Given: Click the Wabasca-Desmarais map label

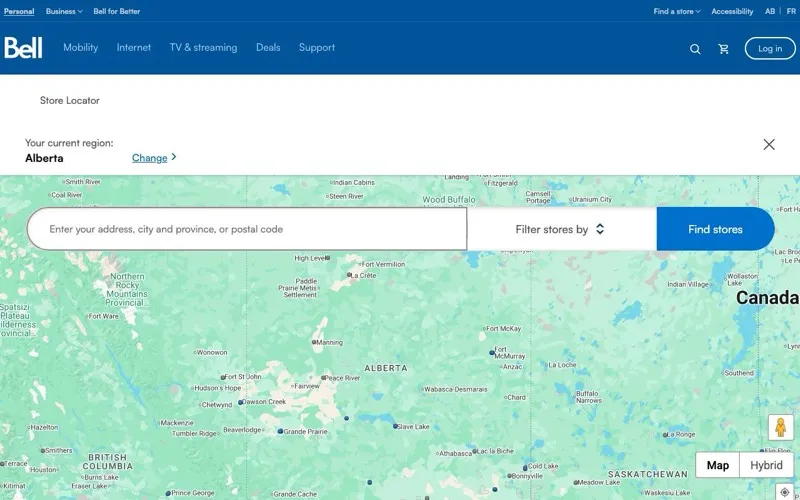Looking at the screenshot, I should (456, 389).
